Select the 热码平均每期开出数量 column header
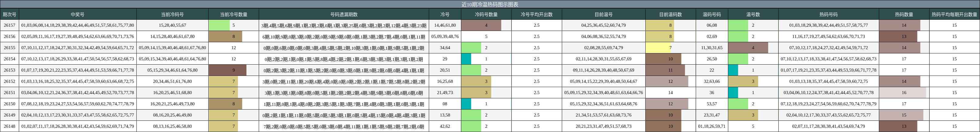 [x=954, y=14]
